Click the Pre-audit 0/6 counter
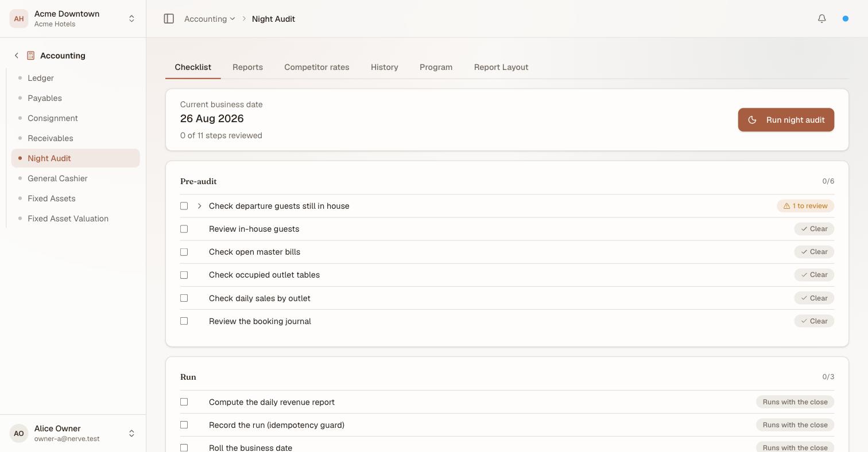The image size is (868, 452). 828,181
